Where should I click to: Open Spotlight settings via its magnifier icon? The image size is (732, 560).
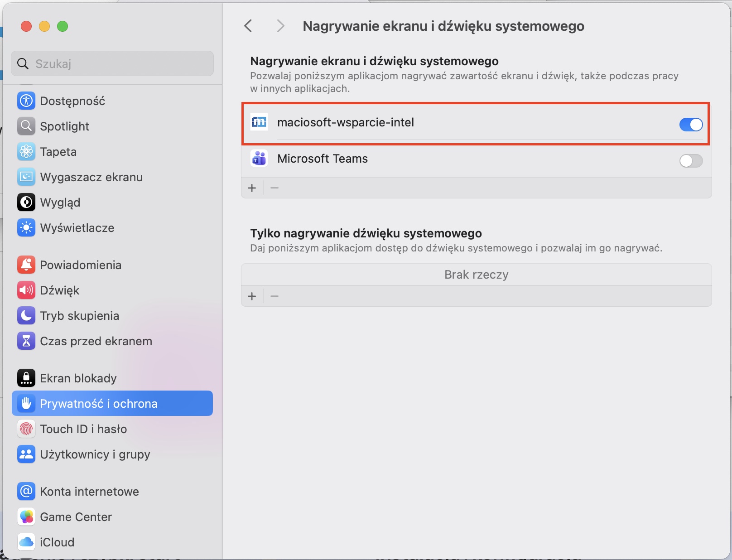26,126
